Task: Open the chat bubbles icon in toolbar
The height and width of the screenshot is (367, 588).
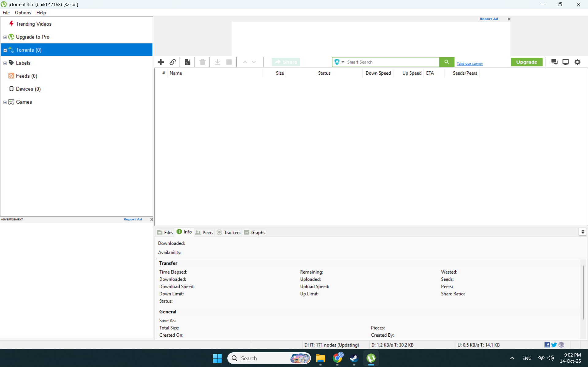Action: click(x=554, y=62)
